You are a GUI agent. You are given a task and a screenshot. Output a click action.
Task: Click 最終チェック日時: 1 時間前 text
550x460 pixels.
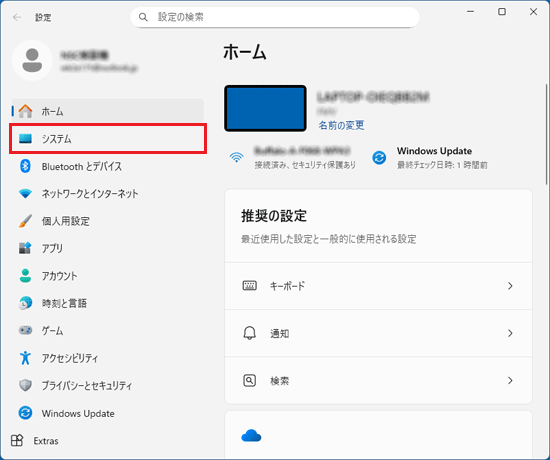(x=442, y=165)
